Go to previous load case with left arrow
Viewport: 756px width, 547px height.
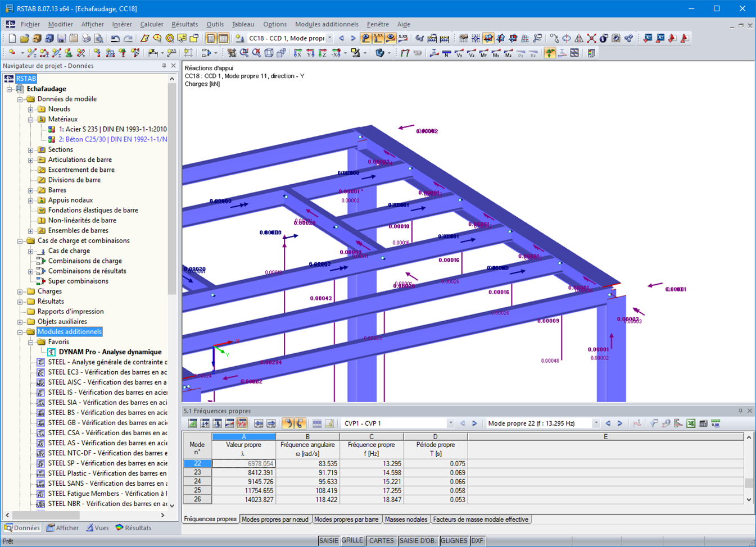[x=341, y=38]
